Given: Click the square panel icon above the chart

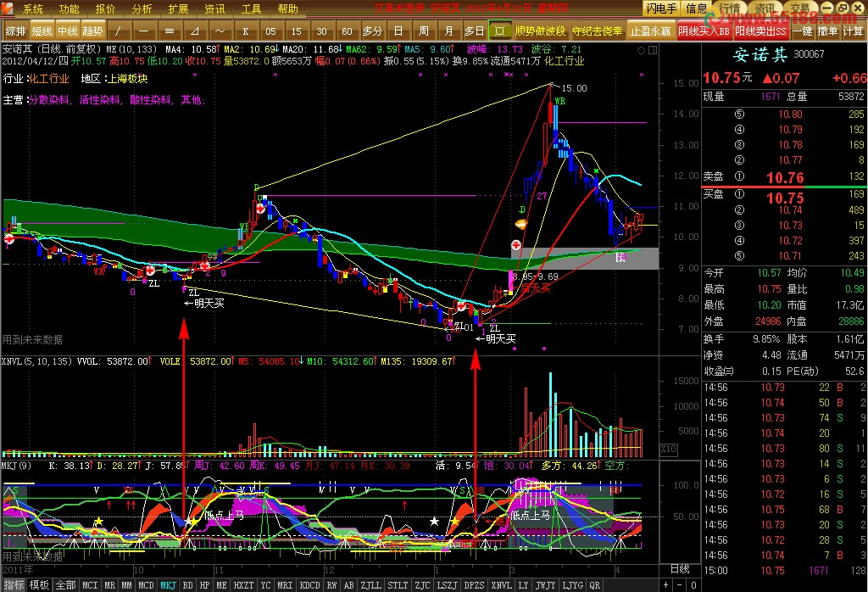Looking at the screenshot, I should click(x=653, y=50).
